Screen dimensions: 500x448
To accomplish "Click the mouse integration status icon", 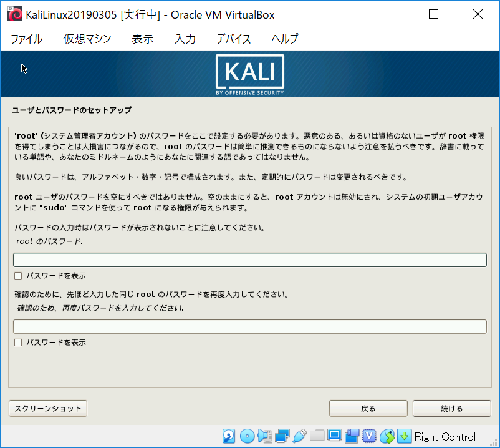I will click(x=387, y=436).
